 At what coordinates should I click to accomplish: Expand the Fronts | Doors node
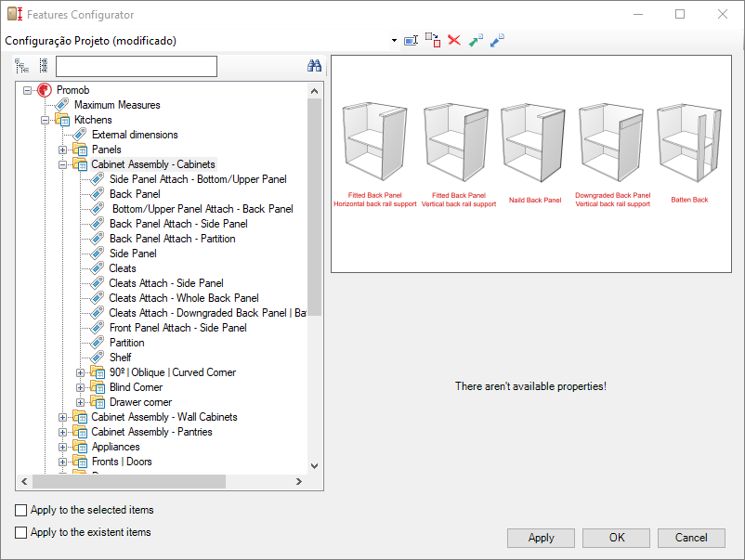(x=63, y=462)
